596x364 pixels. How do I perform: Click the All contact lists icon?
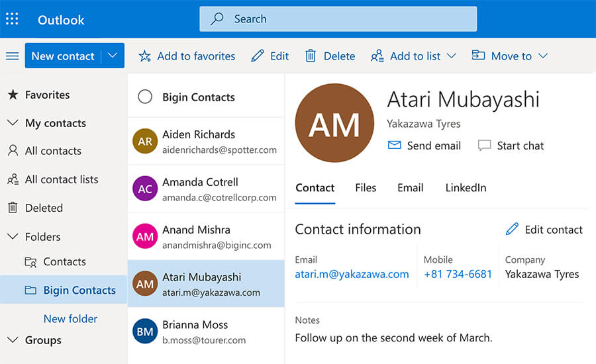coord(13,179)
